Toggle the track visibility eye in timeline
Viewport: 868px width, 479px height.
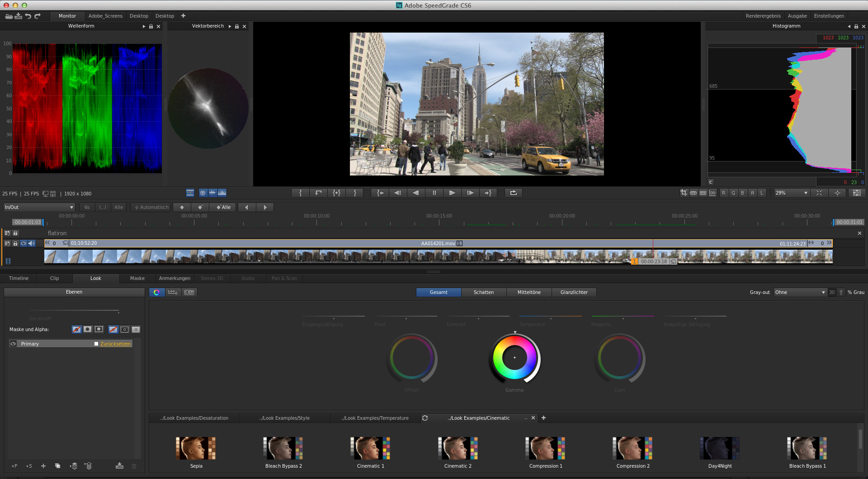[24, 243]
